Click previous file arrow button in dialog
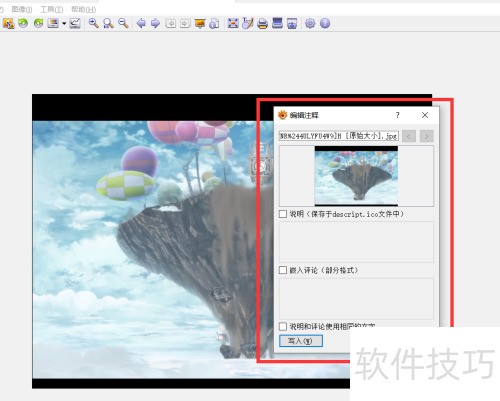Viewport: 500px width, 401px height. coord(409,136)
